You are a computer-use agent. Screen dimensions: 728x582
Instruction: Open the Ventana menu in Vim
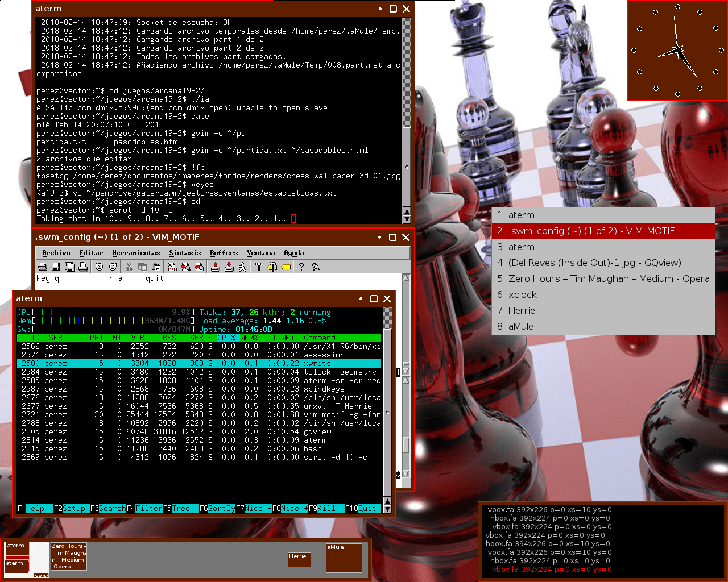pos(261,253)
